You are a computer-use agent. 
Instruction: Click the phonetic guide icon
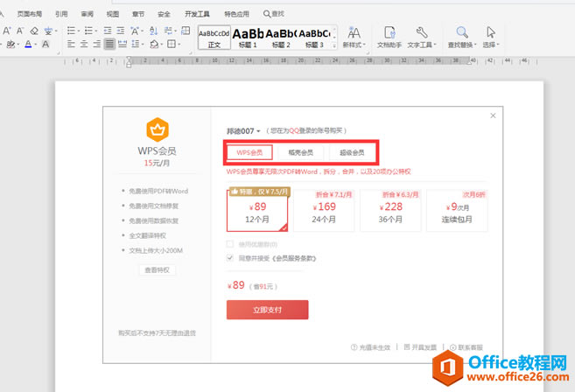click(48, 31)
